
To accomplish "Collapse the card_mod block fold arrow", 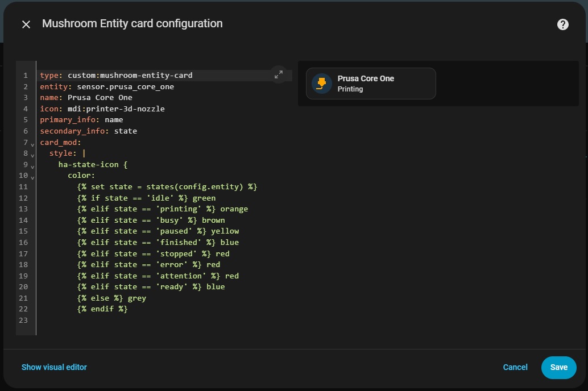I will coord(32,144).
